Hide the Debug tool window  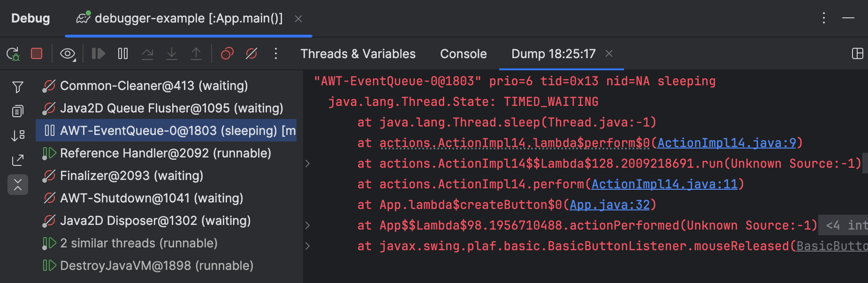[x=848, y=18]
